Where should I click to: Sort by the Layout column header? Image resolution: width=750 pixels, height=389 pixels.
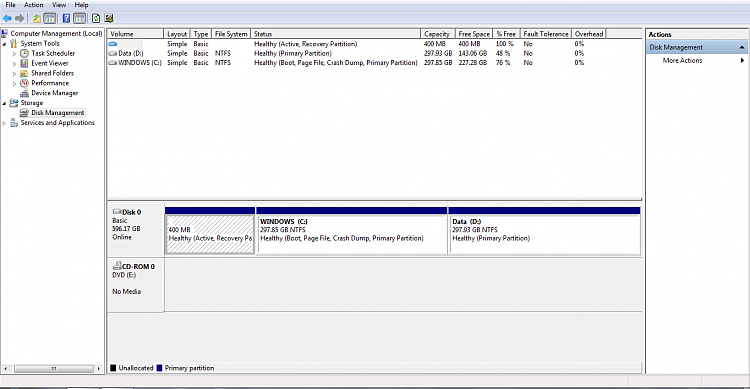177,34
